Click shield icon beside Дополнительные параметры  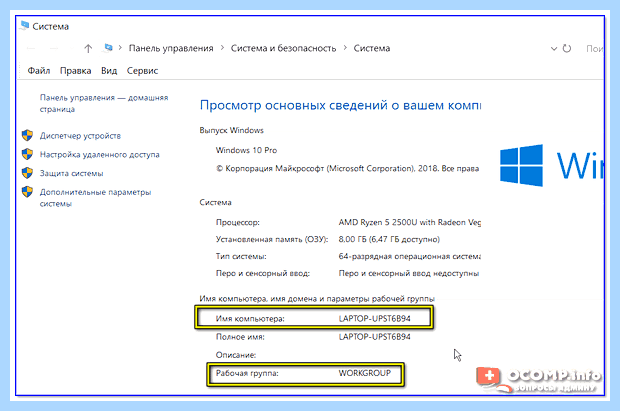(27, 192)
